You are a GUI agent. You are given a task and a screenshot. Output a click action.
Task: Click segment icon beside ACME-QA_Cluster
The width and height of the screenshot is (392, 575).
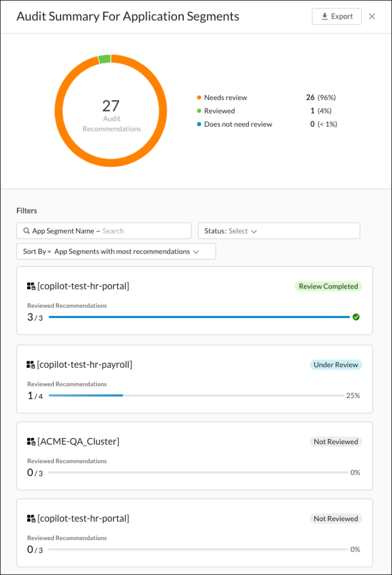tap(31, 441)
